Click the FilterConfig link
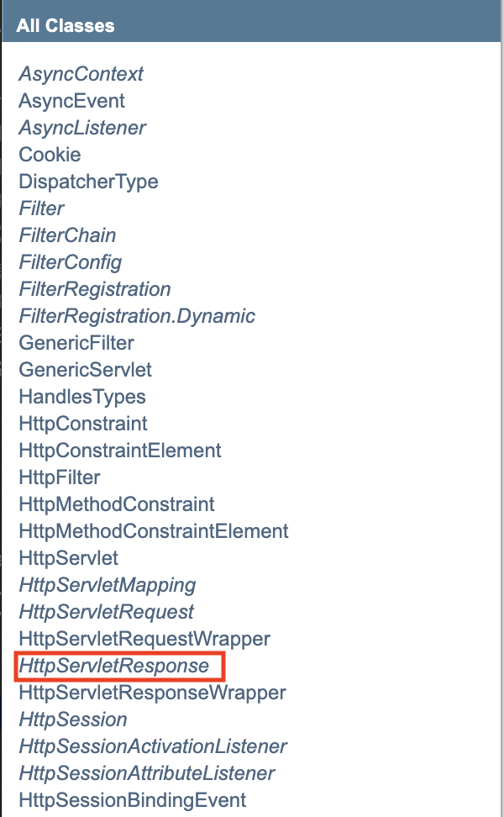The height and width of the screenshot is (817, 504). click(70, 262)
